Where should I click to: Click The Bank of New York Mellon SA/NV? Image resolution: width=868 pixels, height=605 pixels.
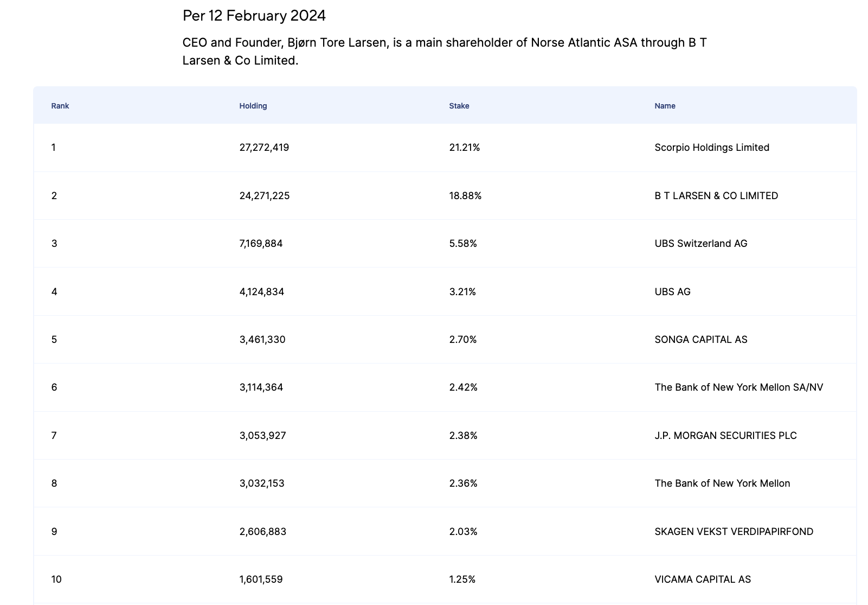pos(739,387)
